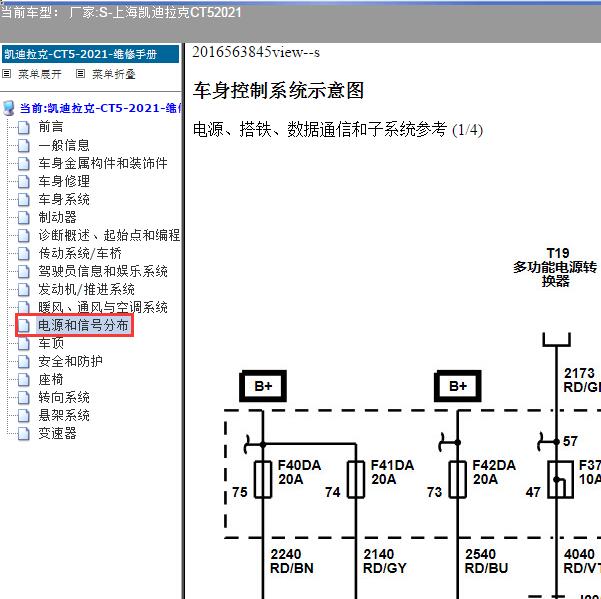
Task: Click subtitle 电源、搭铁、数据通信和子系统参考 (1/4)
Action: point(338,130)
